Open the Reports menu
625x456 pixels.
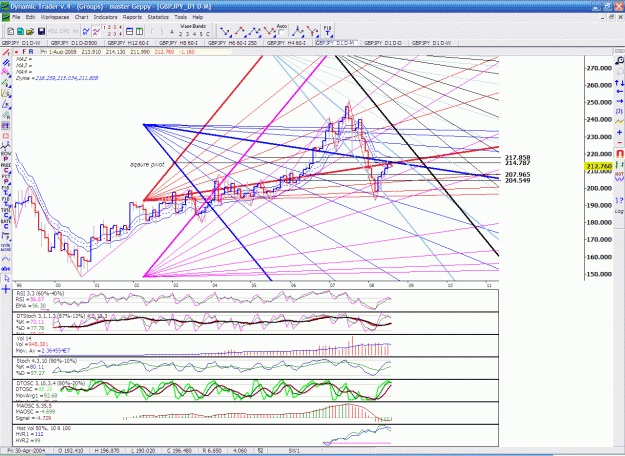point(132,17)
